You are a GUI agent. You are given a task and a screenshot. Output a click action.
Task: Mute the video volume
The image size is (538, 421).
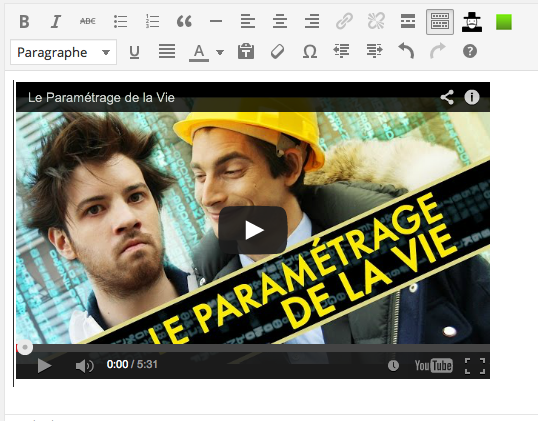[84, 366]
